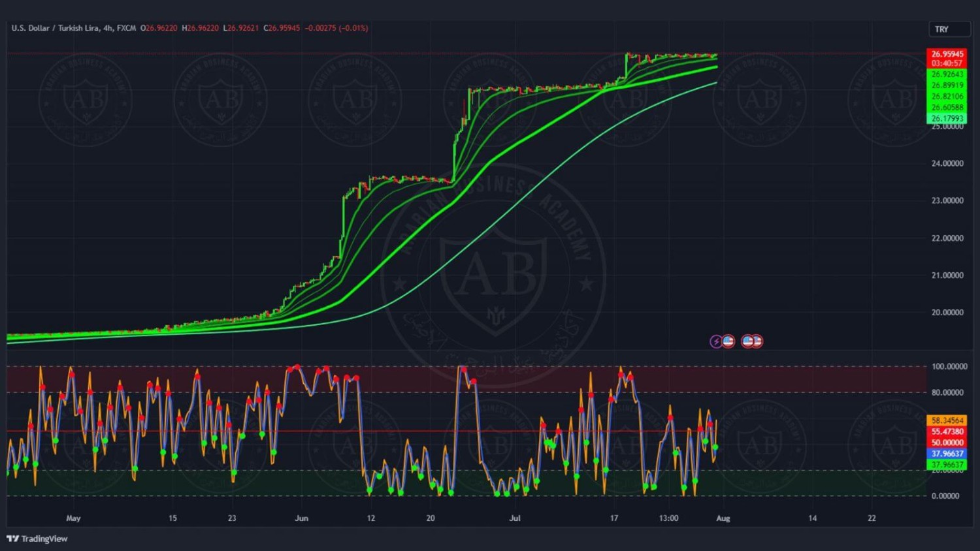Click the open value O26.96220

click(x=159, y=28)
